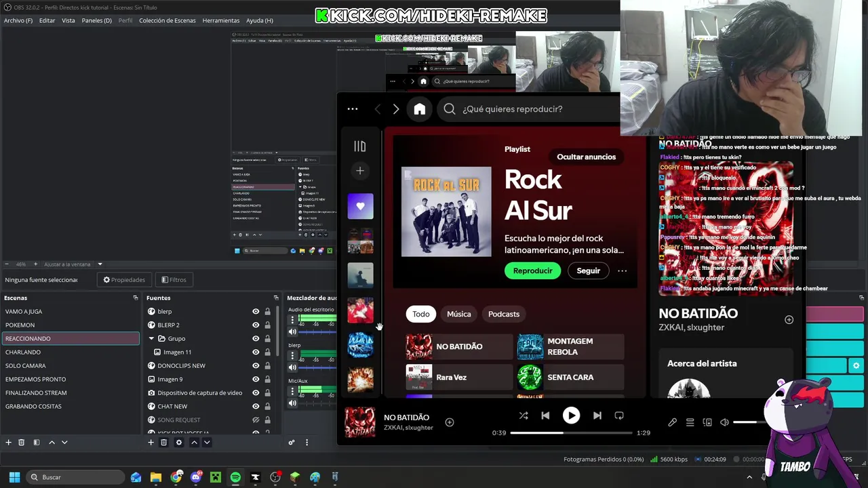This screenshot has width=868, height=488.
Task: Open source properties gear in Fuentes toolbar
Action: pos(179,443)
